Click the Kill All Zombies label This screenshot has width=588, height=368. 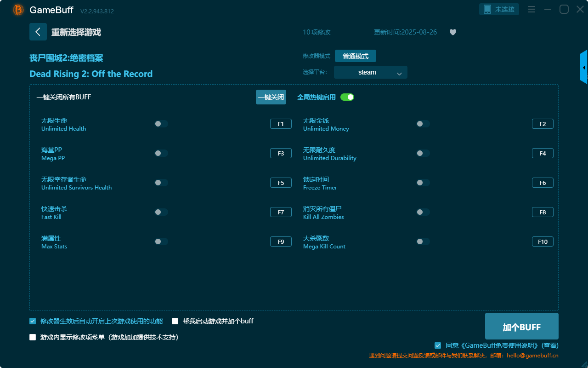click(x=323, y=217)
